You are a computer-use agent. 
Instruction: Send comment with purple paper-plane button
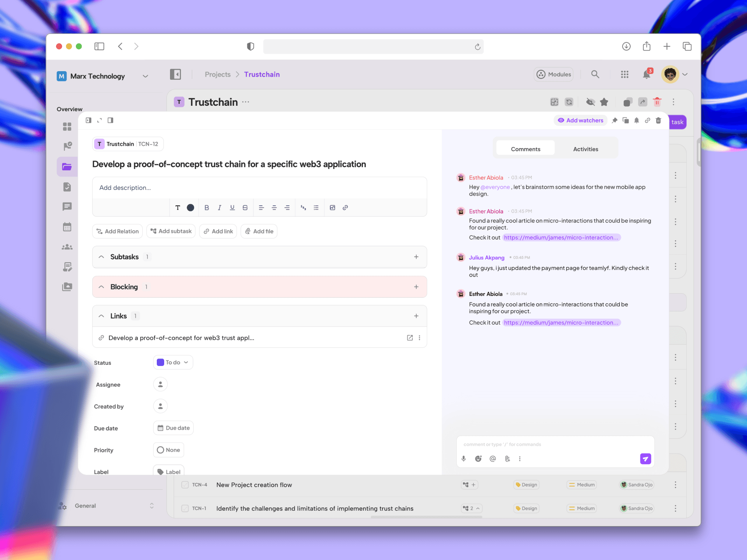(645, 459)
